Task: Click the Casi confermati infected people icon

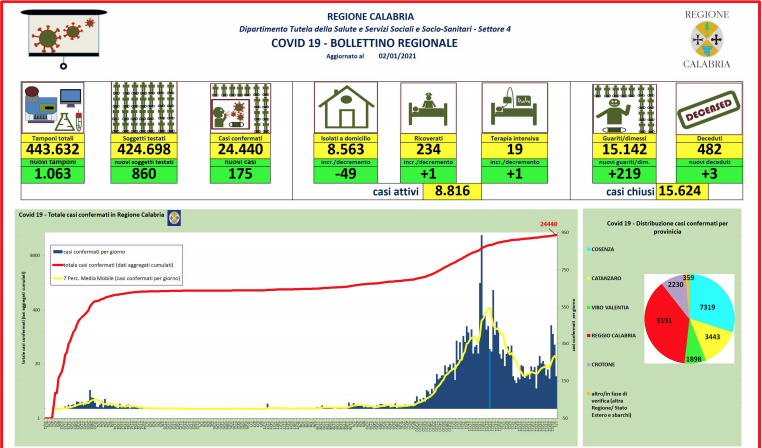Action: click(x=236, y=107)
